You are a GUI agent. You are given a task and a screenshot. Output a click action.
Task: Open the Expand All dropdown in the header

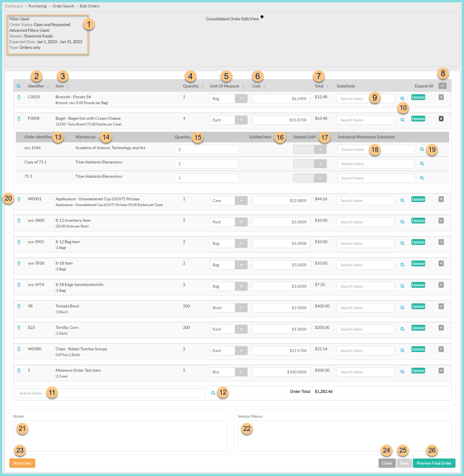coord(442,85)
